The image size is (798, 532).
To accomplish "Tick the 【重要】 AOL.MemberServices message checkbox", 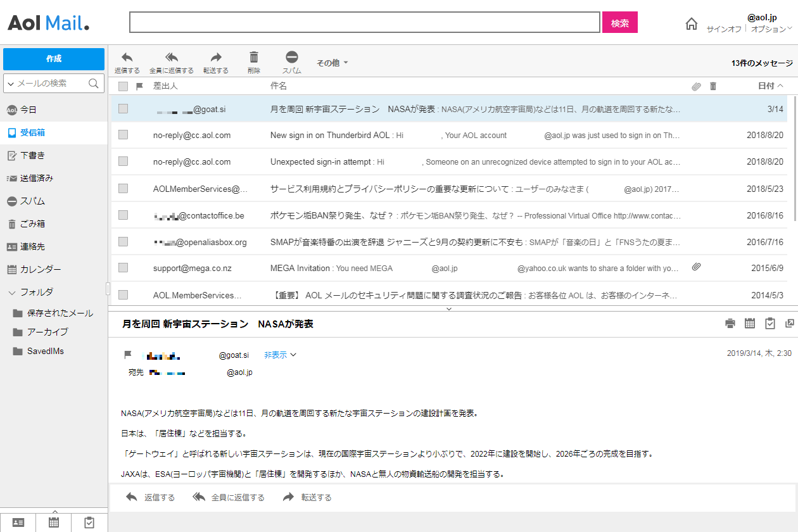I will click(123, 294).
